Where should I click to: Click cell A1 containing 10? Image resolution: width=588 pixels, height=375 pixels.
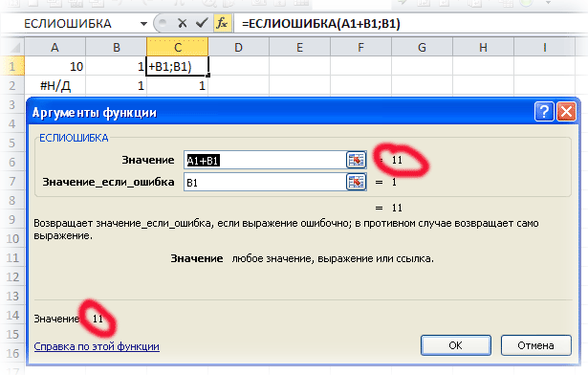pyautogui.click(x=55, y=66)
